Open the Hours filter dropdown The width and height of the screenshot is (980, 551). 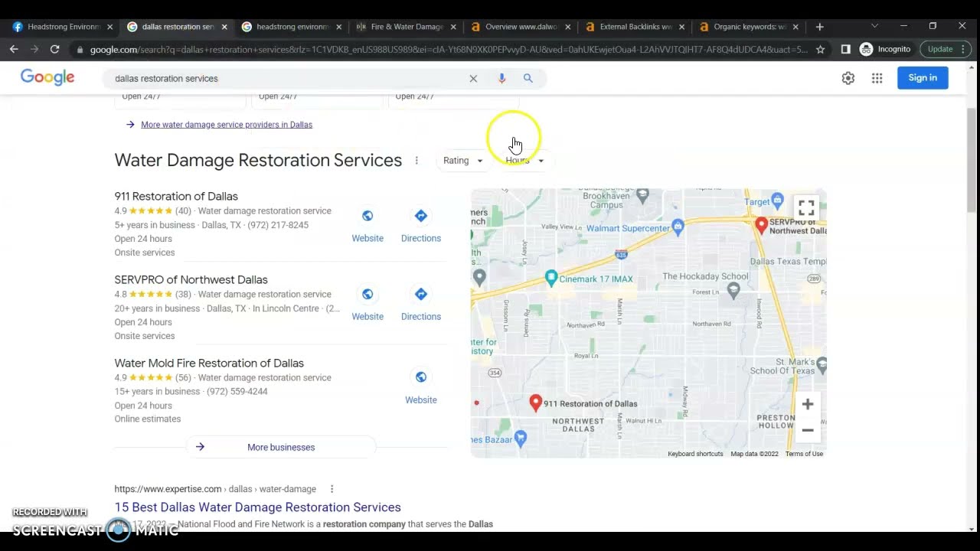(x=524, y=161)
